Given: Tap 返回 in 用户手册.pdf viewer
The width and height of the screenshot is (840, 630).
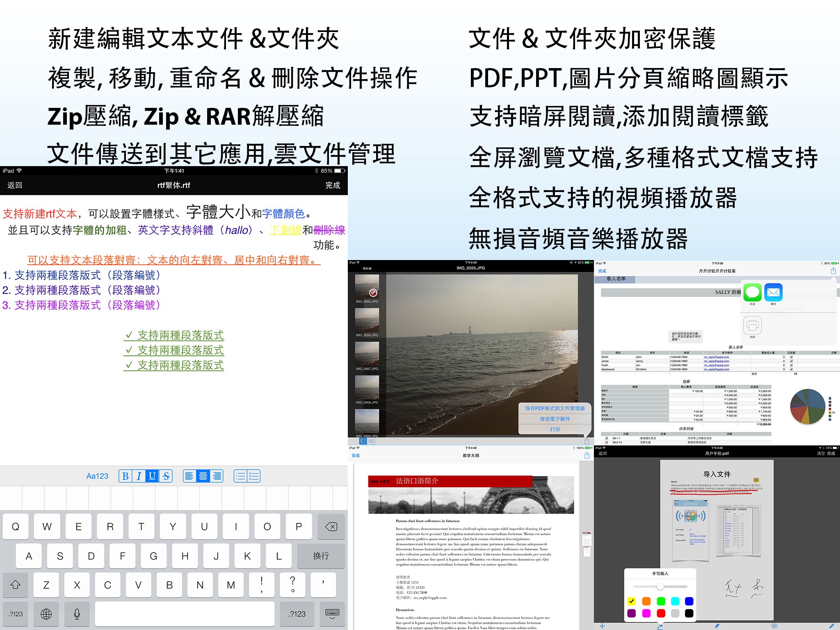Looking at the screenshot, I should (603, 454).
